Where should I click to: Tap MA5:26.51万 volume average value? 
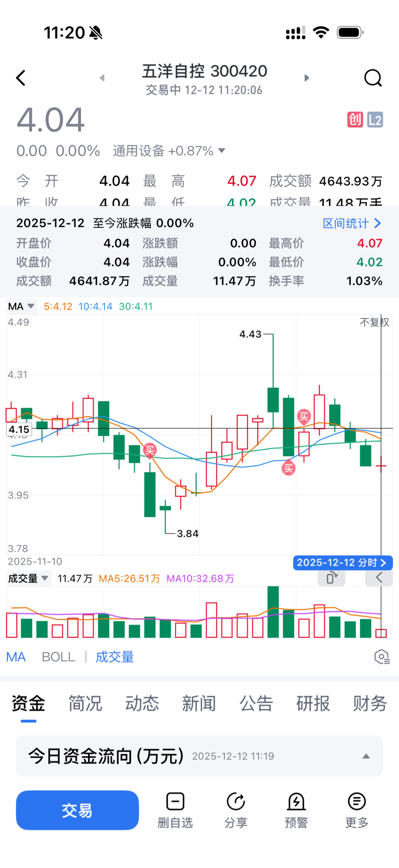pyautogui.click(x=129, y=578)
